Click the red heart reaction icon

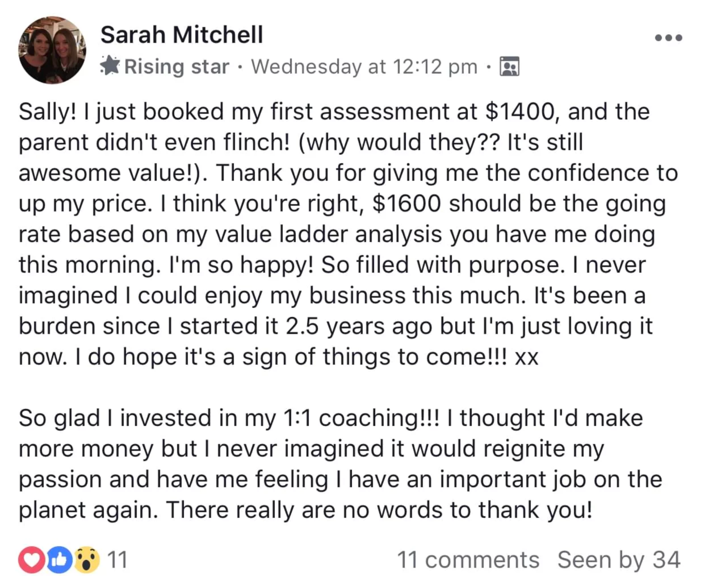point(31,559)
